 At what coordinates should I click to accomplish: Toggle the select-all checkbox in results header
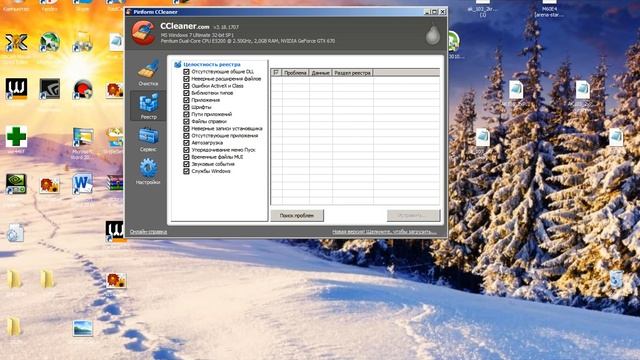[x=276, y=72]
